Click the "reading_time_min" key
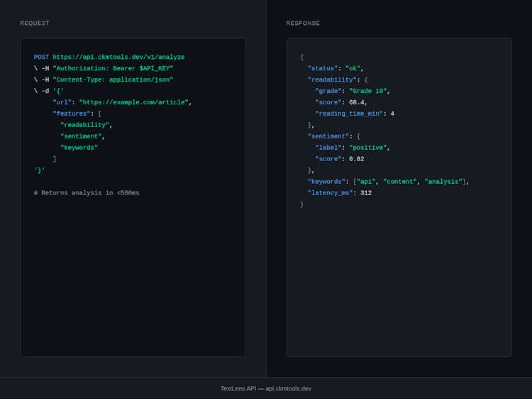 [349, 114]
